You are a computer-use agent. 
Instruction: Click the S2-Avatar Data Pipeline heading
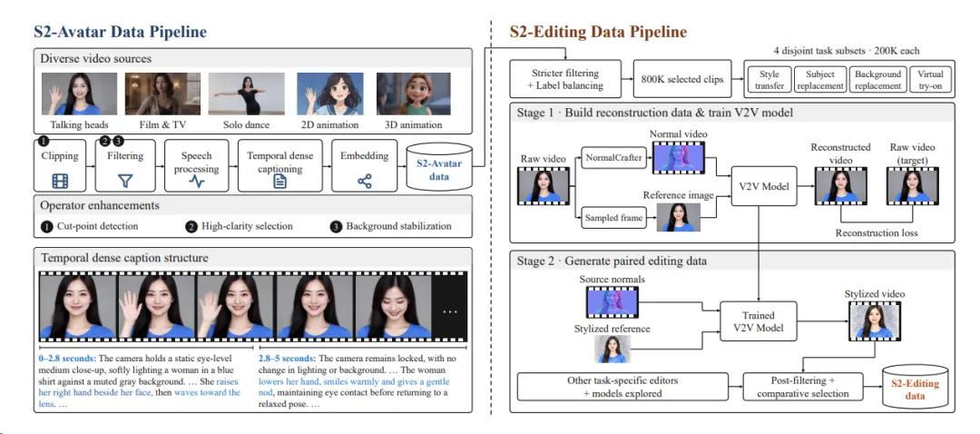[x=120, y=31]
